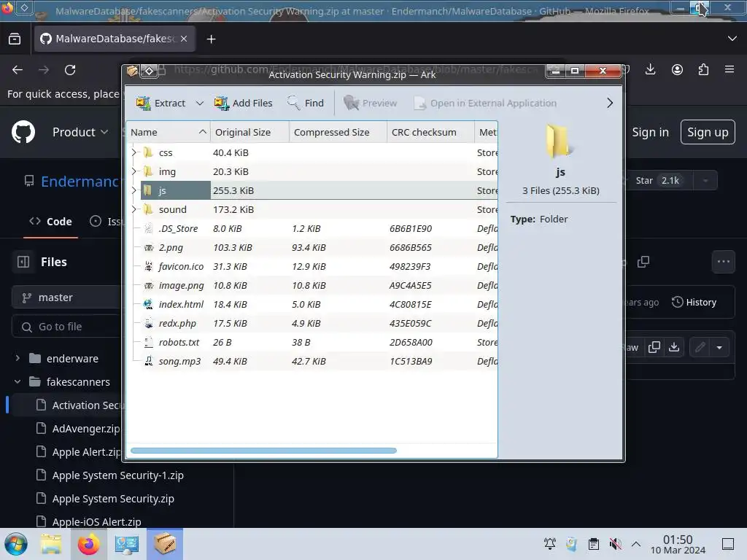Select the sound folder icon

click(149, 209)
